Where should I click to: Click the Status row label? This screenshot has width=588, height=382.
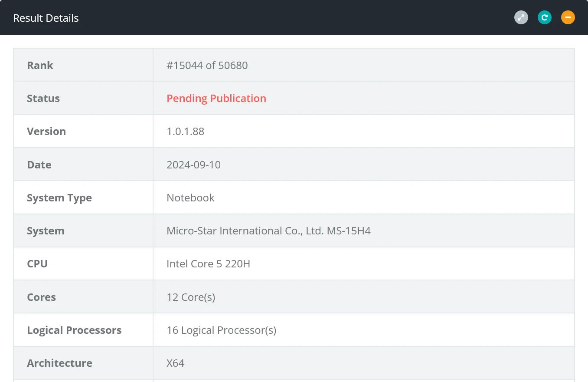(43, 99)
